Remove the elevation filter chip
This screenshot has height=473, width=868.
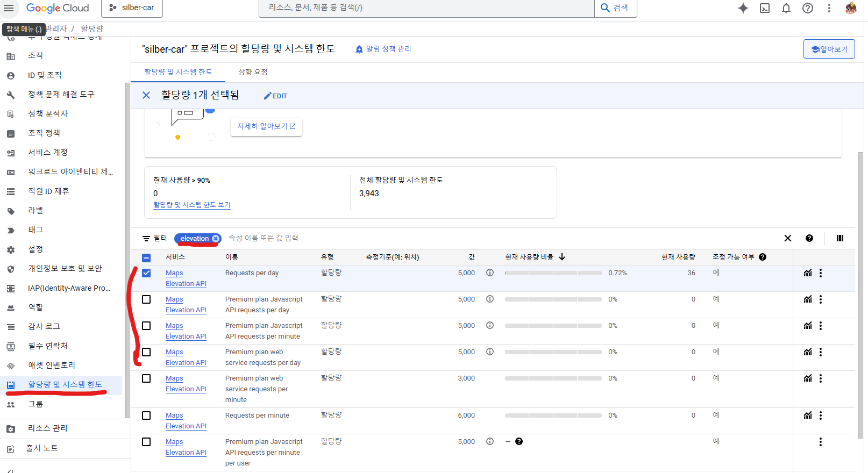click(x=216, y=239)
